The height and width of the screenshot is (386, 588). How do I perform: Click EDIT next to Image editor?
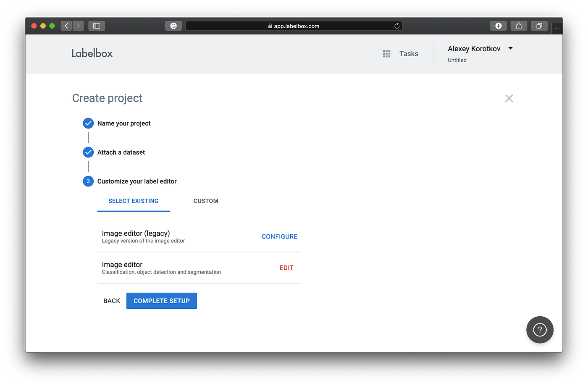pos(286,268)
